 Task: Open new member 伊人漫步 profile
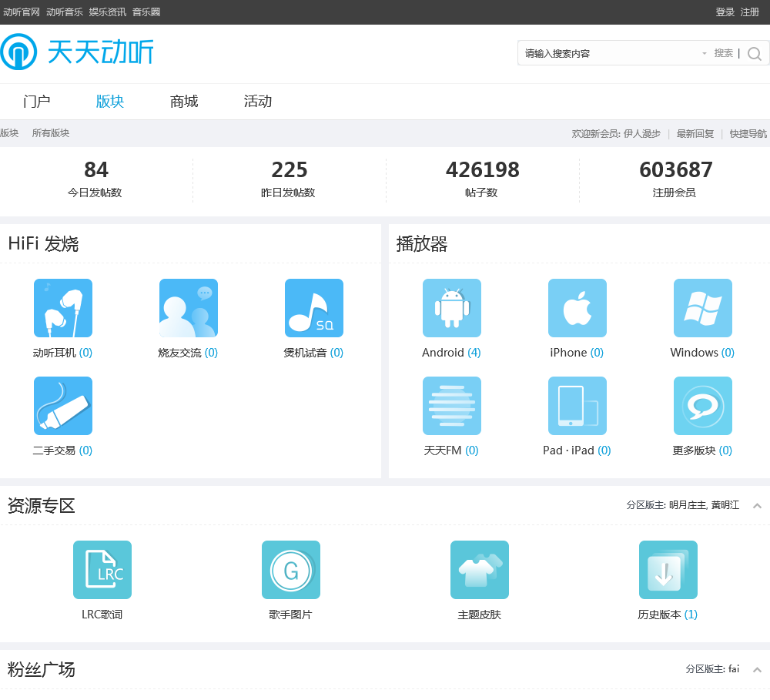click(642, 134)
